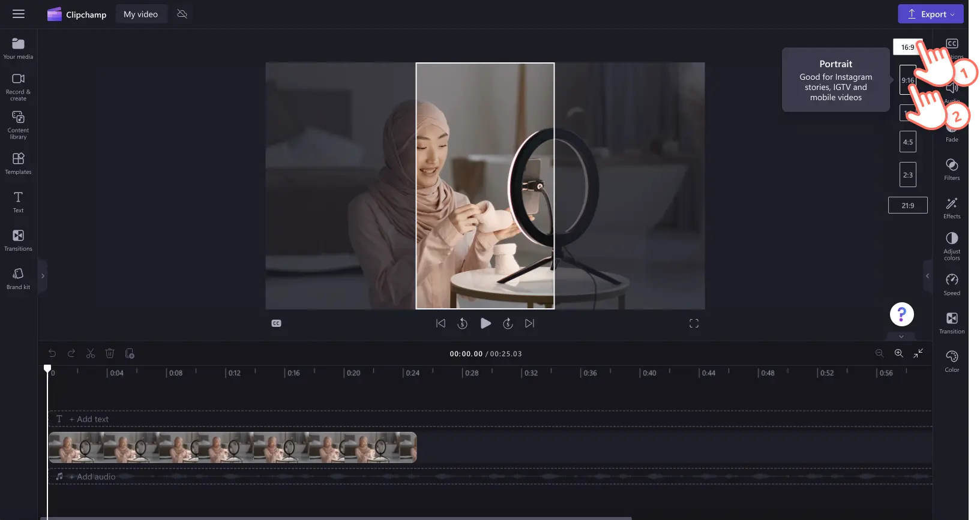This screenshot has width=980, height=520.
Task: Undo the last action
Action: [52, 353]
